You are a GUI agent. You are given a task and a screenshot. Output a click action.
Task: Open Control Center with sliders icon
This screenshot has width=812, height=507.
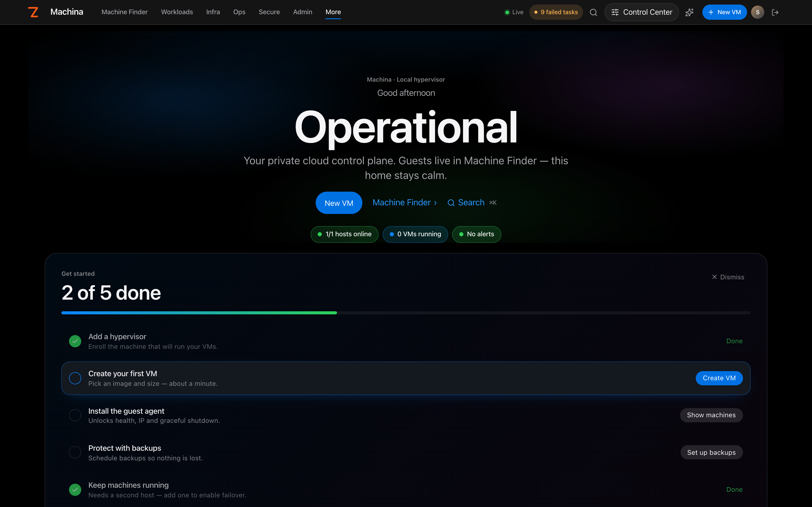click(641, 12)
